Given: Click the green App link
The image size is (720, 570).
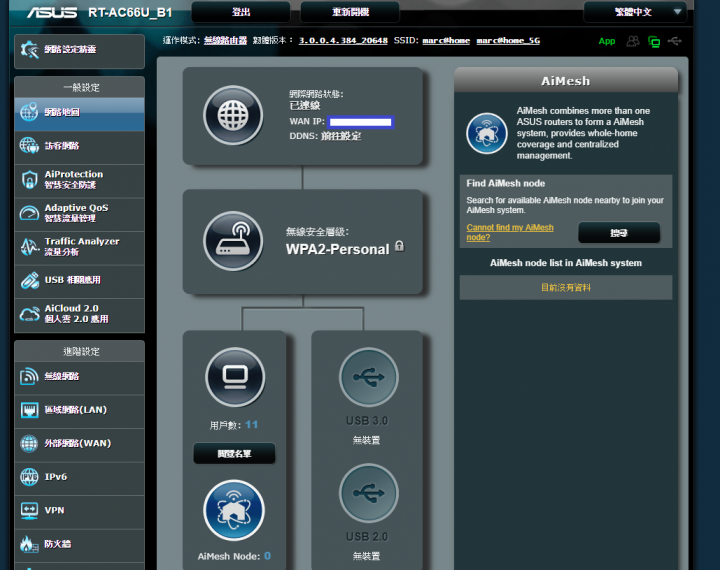Looking at the screenshot, I should pyautogui.click(x=607, y=41).
